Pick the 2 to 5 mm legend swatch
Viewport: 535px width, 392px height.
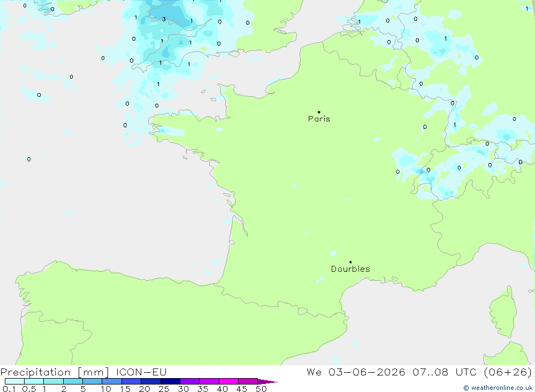73,381
